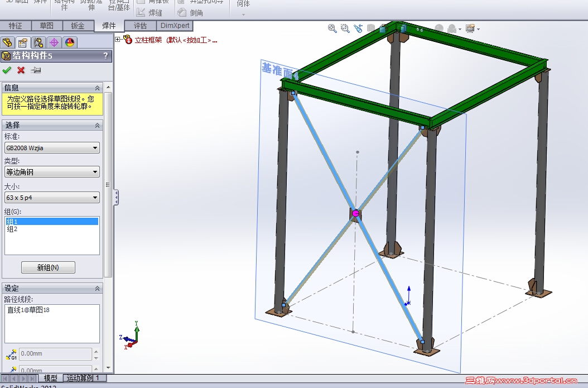Click the panel collapse handle on splitter
The height and width of the screenshot is (388, 588).
click(116, 198)
